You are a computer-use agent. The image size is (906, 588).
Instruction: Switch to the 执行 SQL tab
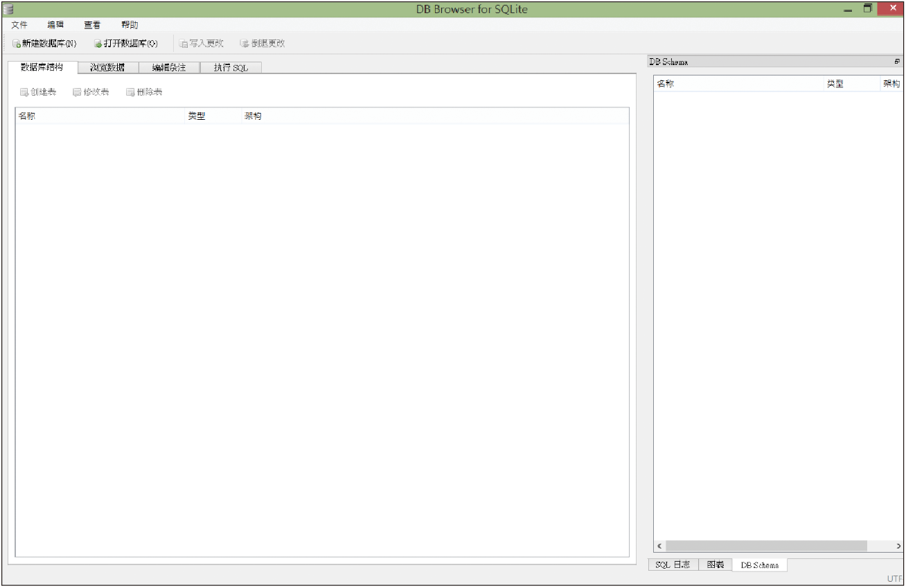tap(231, 68)
